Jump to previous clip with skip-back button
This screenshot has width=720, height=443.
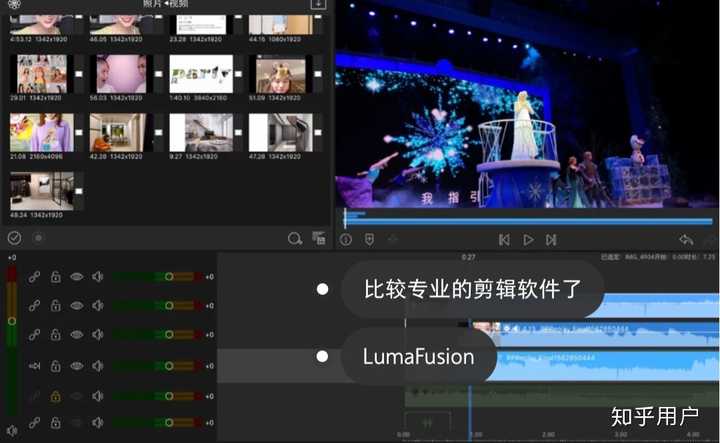click(x=504, y=240)
